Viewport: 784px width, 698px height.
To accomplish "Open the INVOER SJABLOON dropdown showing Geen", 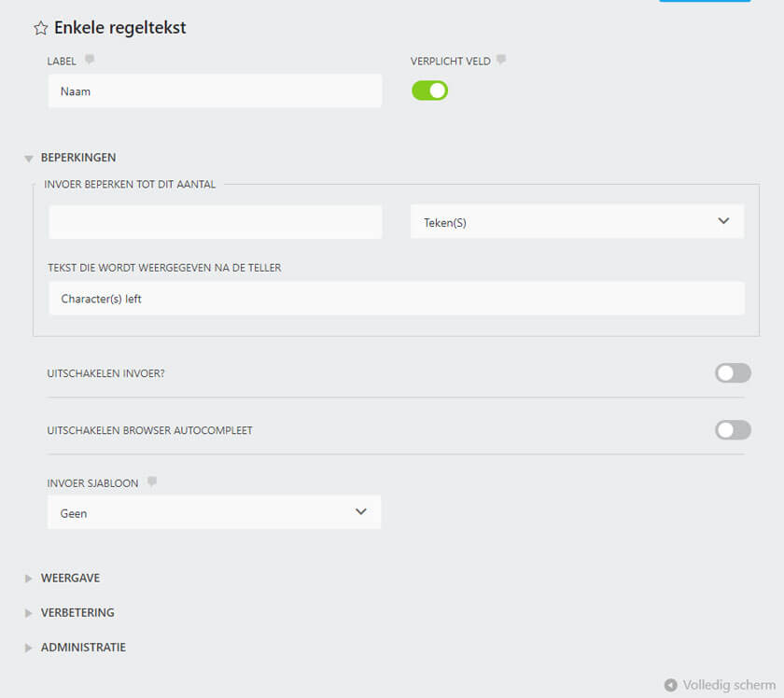I will point(215,511).
